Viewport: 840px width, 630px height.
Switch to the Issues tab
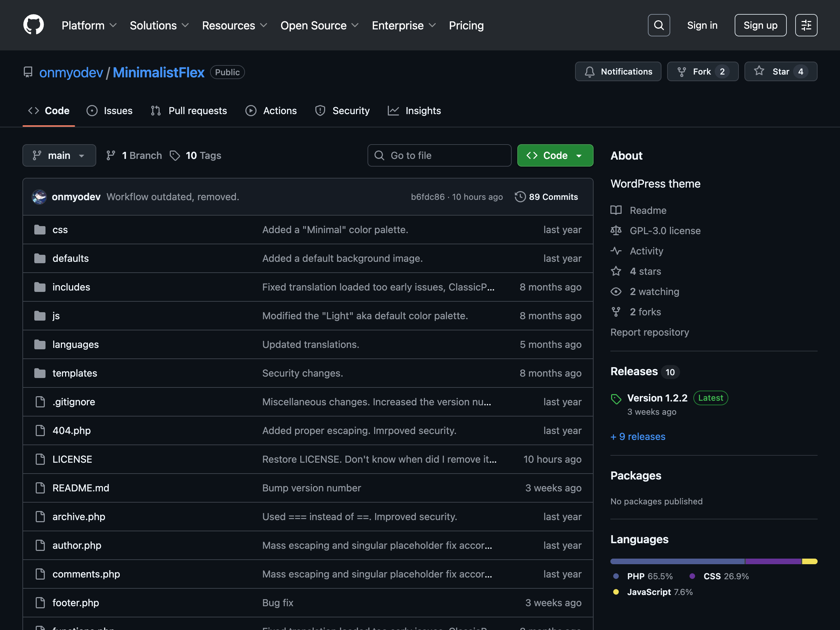110,111
